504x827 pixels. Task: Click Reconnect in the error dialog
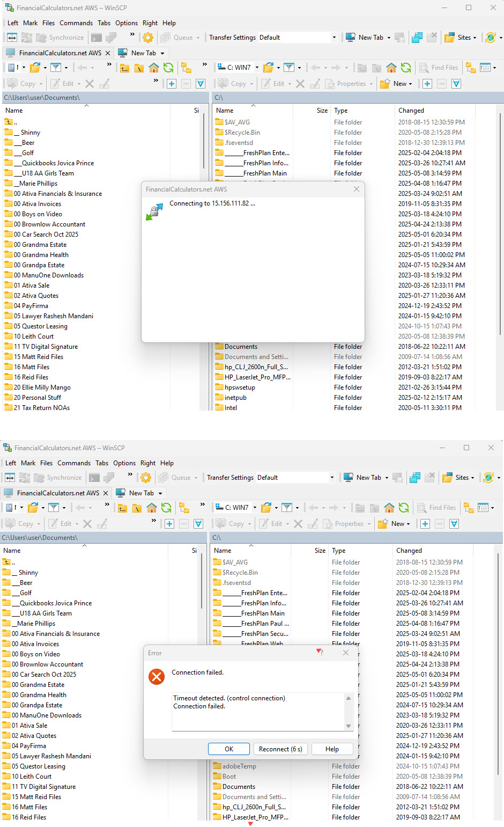pos(280,749)
